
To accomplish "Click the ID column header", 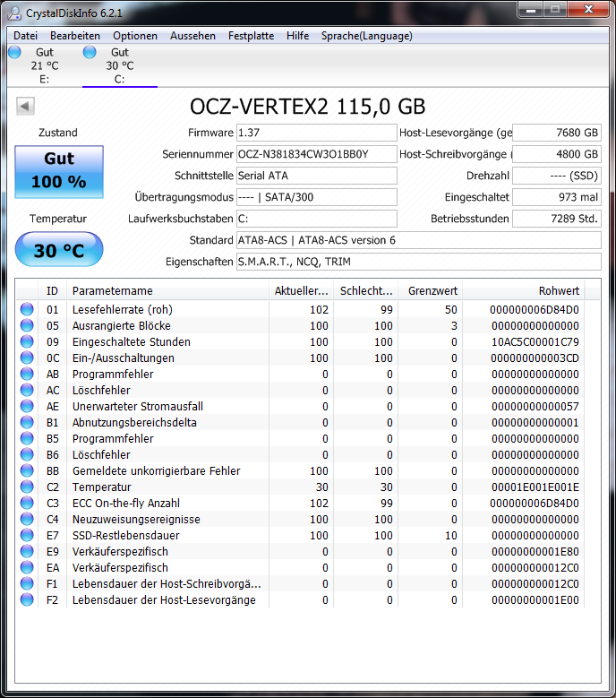I will click(x=53, y=290).
